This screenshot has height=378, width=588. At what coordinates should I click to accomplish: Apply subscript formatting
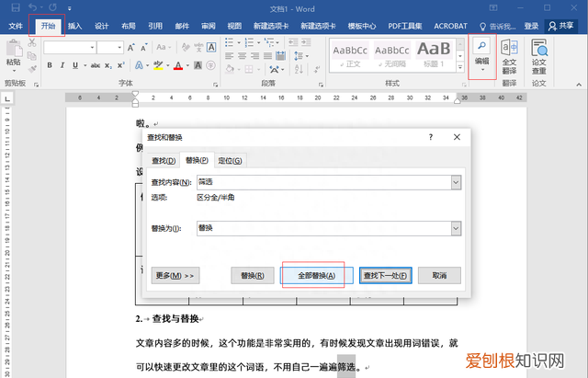tap(108, 65)
